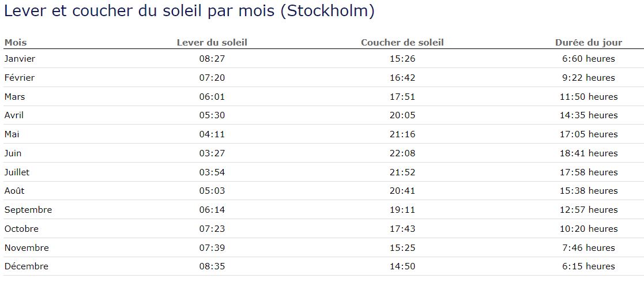Select the Juillet sunrise time 03:54
644x282 pixels.
pyautogui.click(x=212, y=172)
